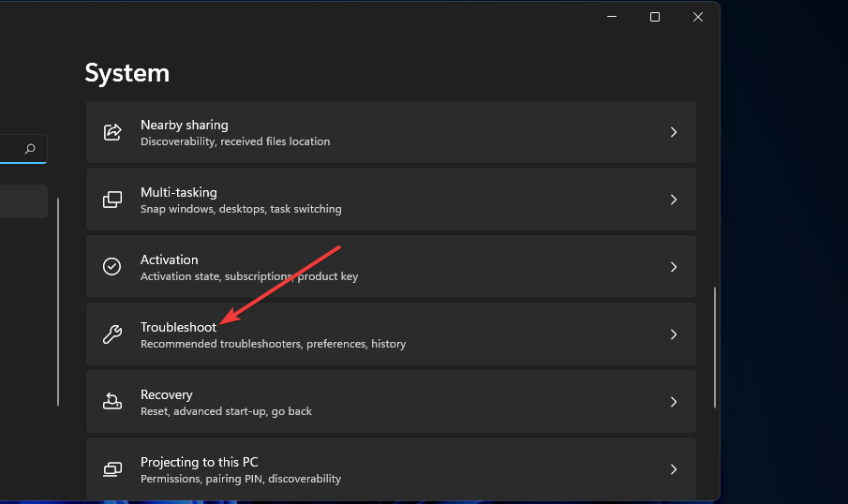Expand Multi-tasking using its right chevron

[673, 200]
